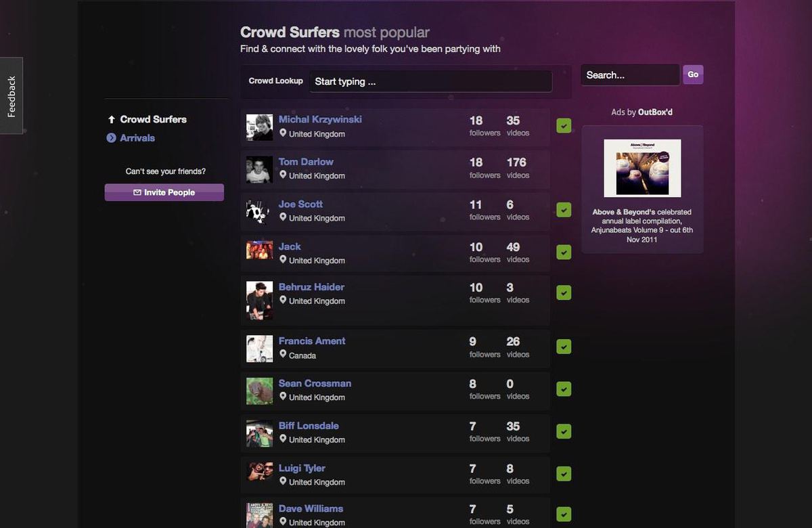Open Sean Crossman's profile link
812x528 pixels.
click(x=315, y=383)
